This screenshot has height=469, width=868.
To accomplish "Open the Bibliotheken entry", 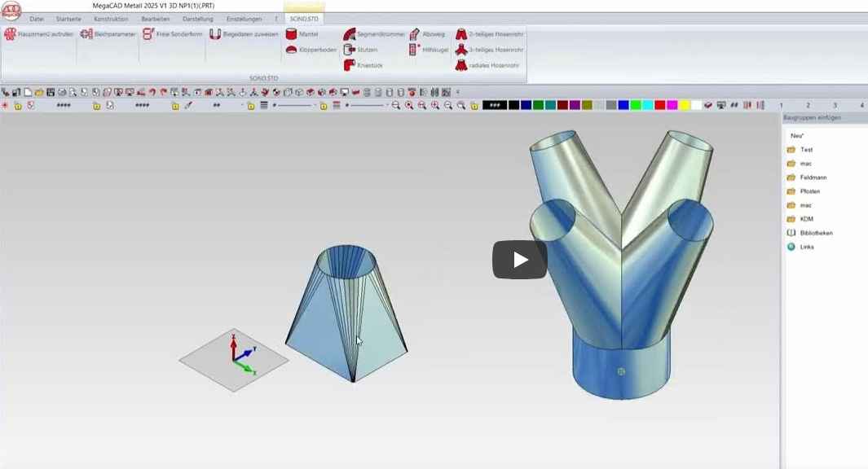I will (x=815, y=233).
